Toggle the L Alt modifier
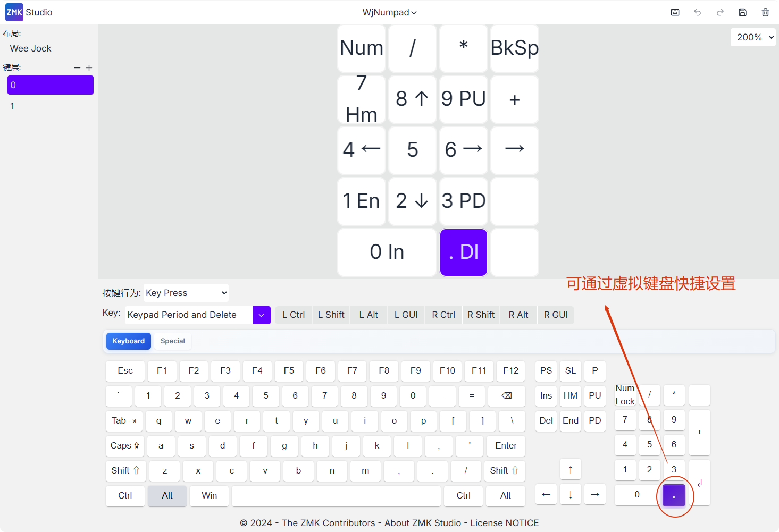 [x=368, y=315]
